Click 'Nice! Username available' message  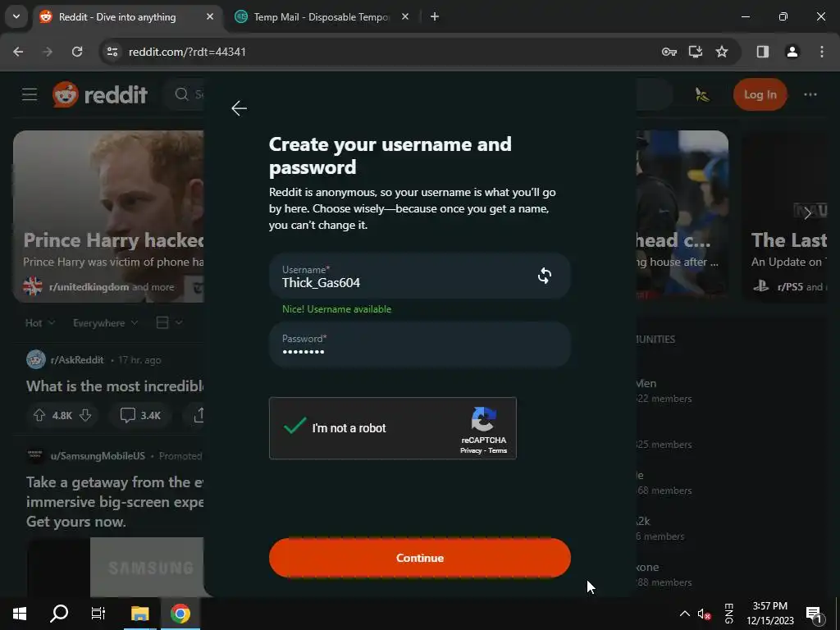(336, 309)
